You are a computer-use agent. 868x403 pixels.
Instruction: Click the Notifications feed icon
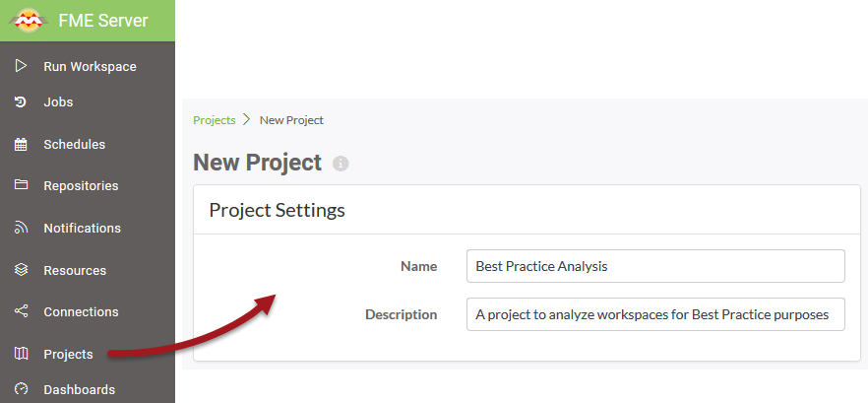click(x=21, y=228)
